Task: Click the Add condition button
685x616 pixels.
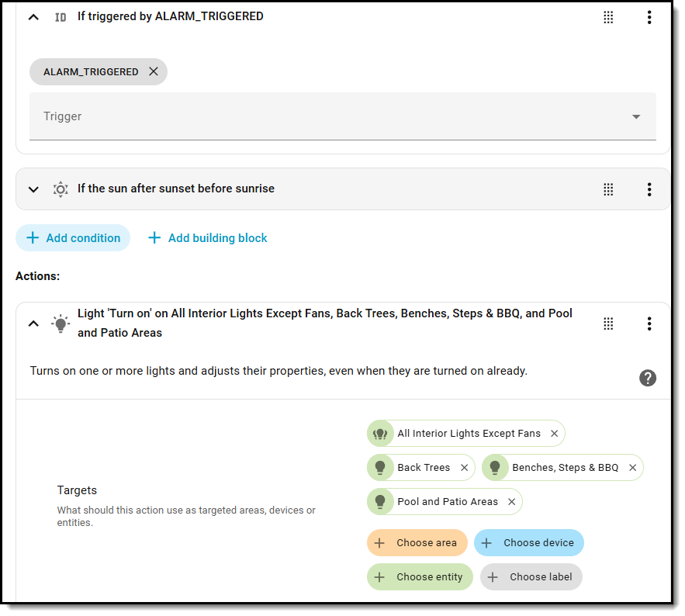Action: pyautogui.click(x=74, y=238)
